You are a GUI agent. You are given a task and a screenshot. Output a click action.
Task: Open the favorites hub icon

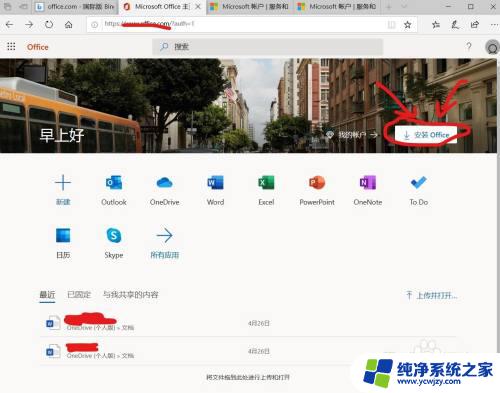(436, 24)
